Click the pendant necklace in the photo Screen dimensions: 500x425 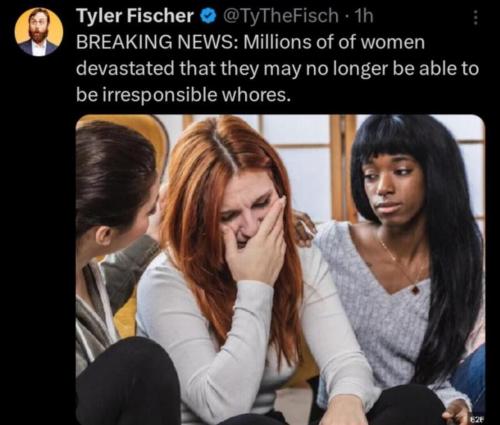point(415,290)
